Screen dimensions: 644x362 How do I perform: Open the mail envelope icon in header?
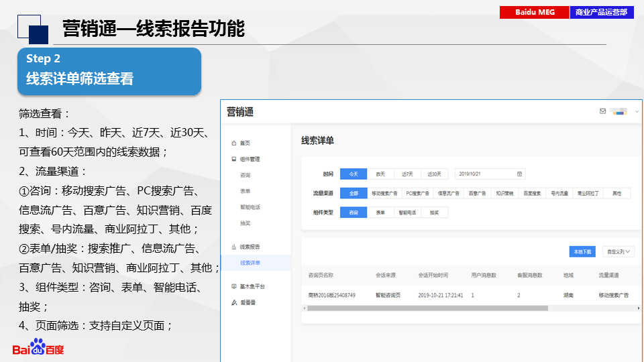click(602, 111)
